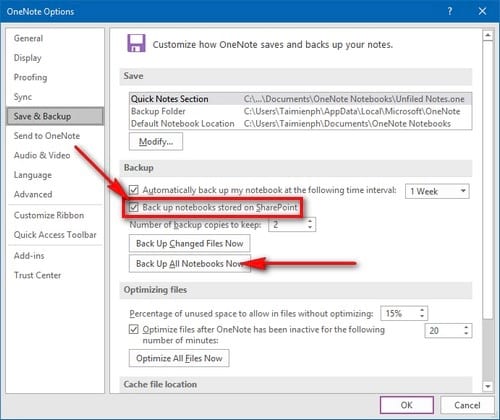The image size is (500, 420).
Task: Confirm settings with OK
Action: click(x=407, y=405)
